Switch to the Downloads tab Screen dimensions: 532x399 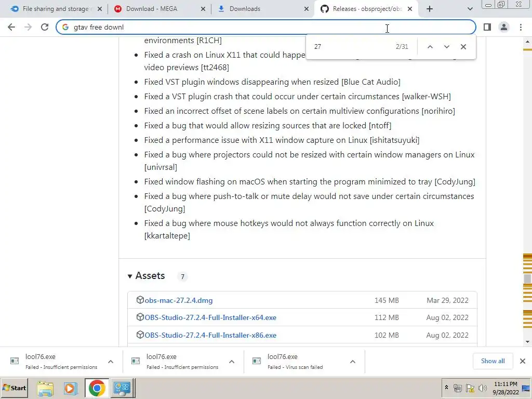click(245, 9)
